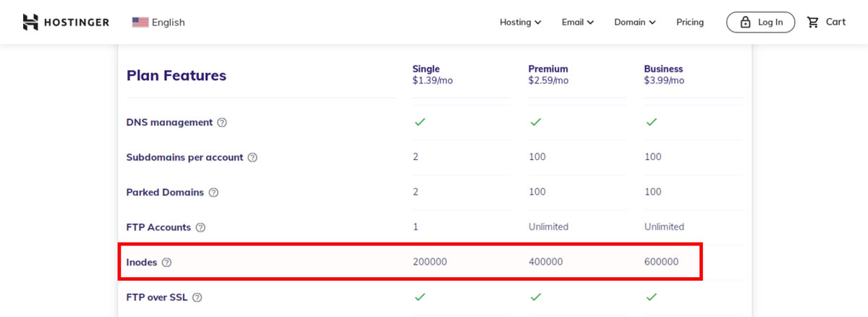Open the Pricing page

point(690,22)
